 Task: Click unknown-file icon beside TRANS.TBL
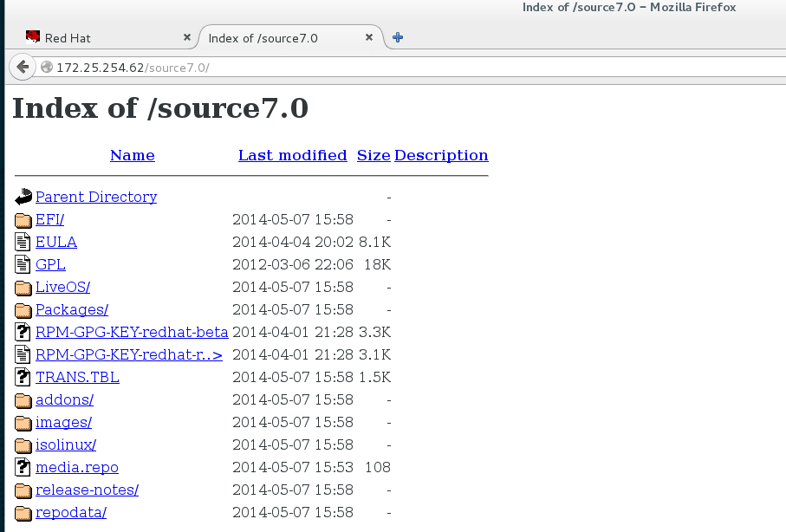(x=22, y=377)
